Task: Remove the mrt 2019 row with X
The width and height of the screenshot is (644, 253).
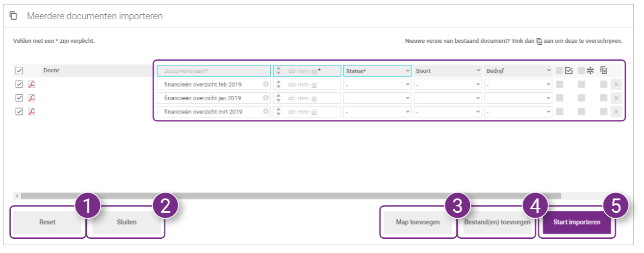Action: 617,112
